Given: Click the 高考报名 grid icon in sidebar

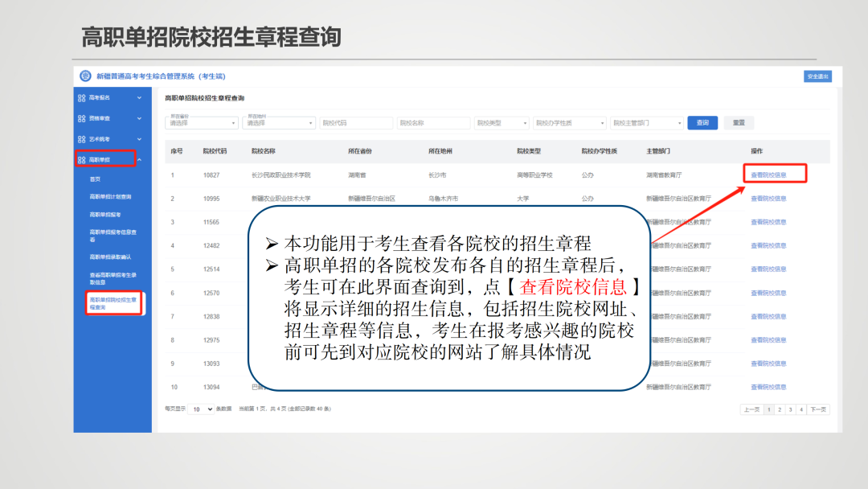Looking at the screenshot, I should [x=81, y=97].
